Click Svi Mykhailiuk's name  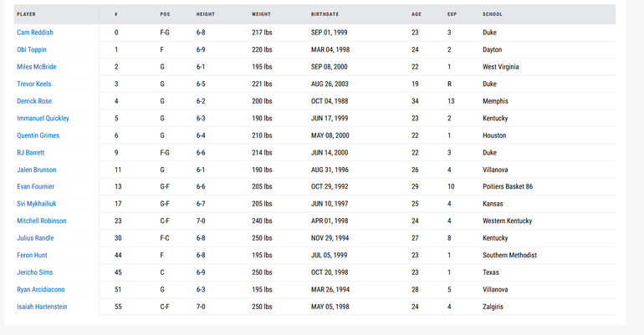37,204
